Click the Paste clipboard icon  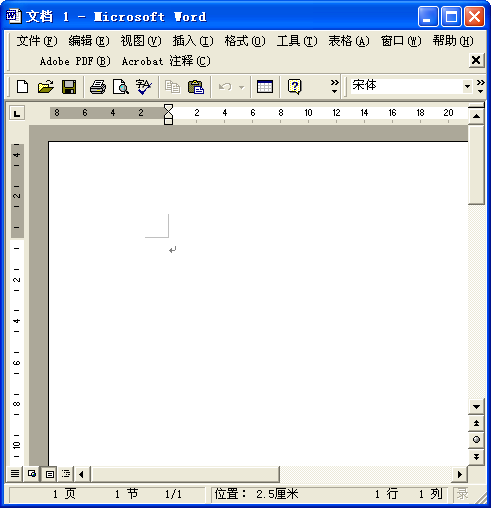pos(196,87)
